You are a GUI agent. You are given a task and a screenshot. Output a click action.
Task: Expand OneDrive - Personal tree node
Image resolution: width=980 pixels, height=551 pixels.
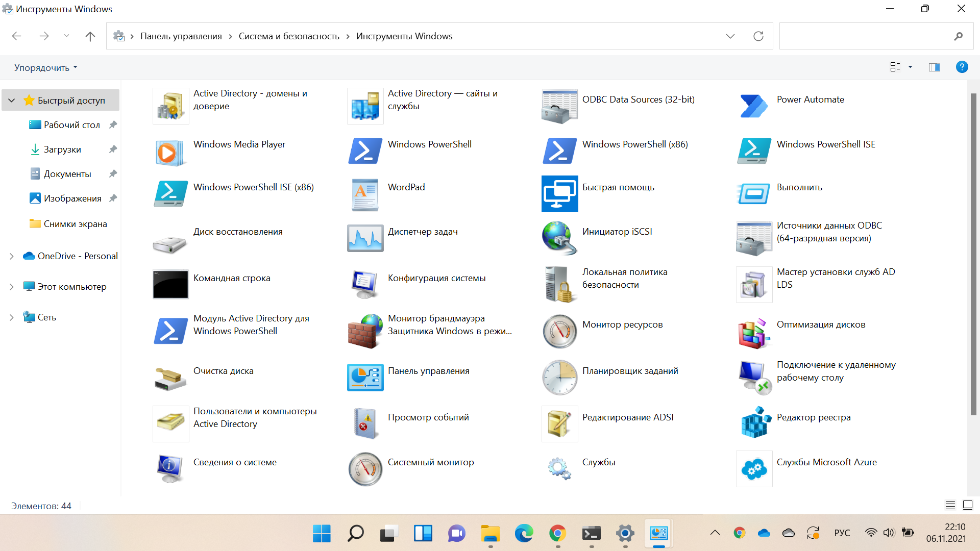11,256
